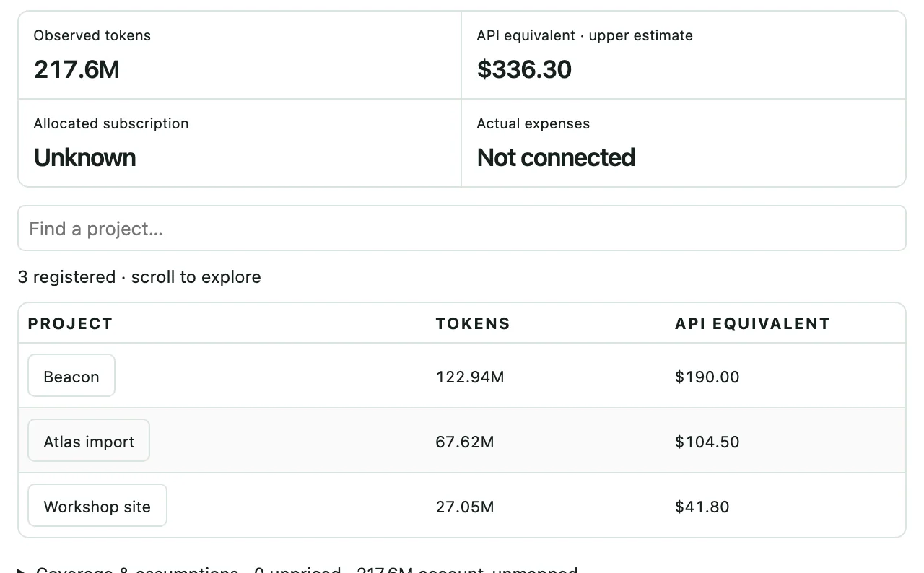The height and width of the screenshot is (573, 924).
Task: Click the "API equivalent · upper estimate" label
Action: (x=585, y=35)
